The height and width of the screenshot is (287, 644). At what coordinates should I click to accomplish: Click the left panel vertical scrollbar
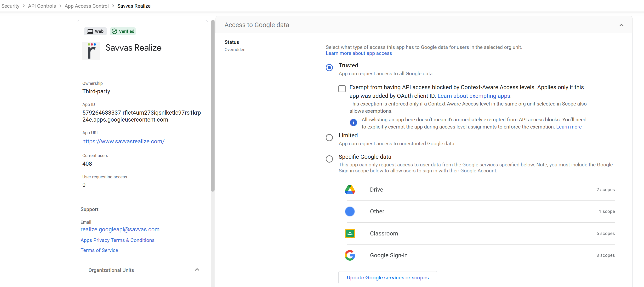(213, 106)
